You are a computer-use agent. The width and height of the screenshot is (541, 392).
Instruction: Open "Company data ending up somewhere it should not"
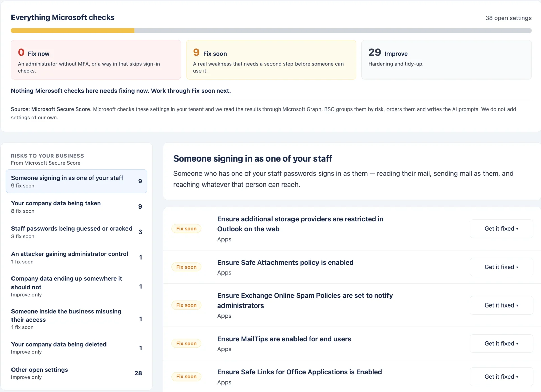(x=76, y=286)
